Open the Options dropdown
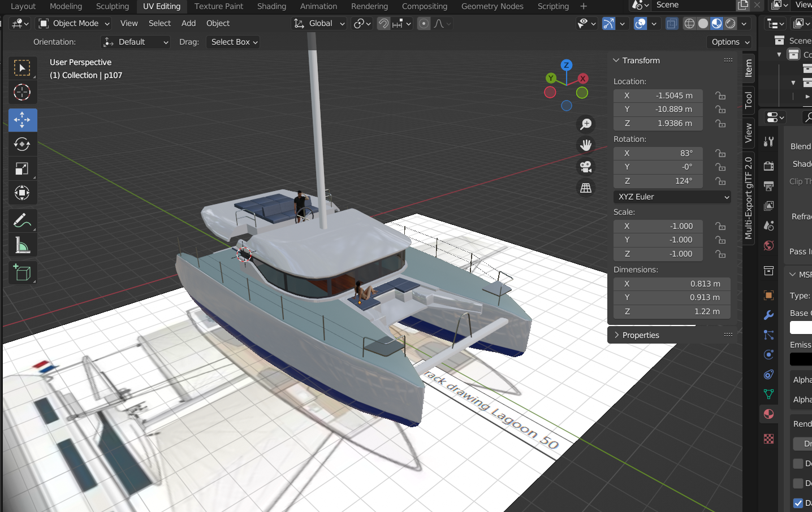812x512 pixels. [x=730, y=42]
